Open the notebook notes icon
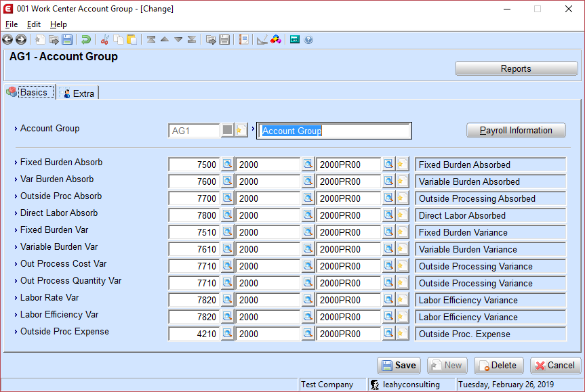 tap(243, 39)
